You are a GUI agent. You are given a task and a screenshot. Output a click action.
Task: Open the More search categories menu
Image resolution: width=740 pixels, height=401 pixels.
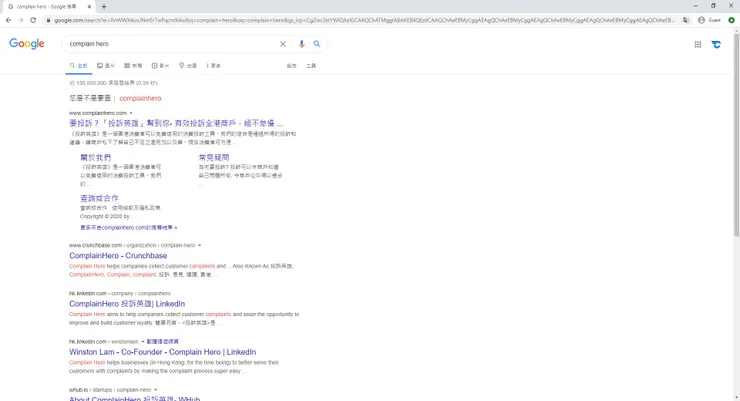(x=213, y=66)
